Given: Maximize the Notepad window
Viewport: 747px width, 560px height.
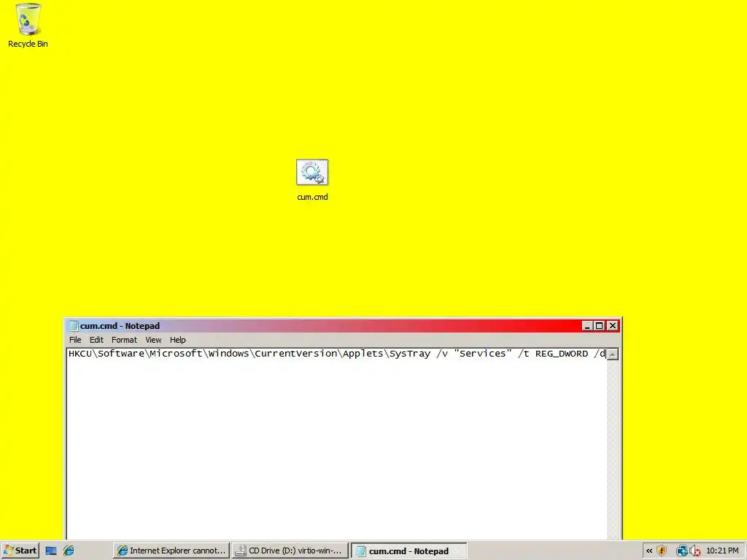Looking at the screenshot, I should (x=600, y=326).
